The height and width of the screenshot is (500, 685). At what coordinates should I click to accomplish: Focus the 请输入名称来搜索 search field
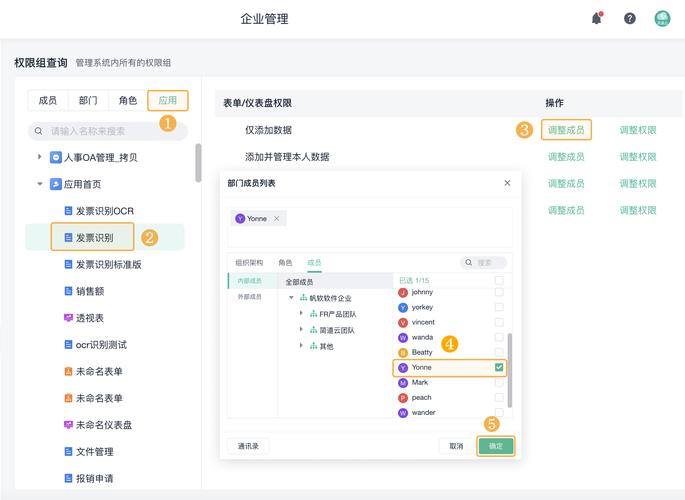(107, 131)
